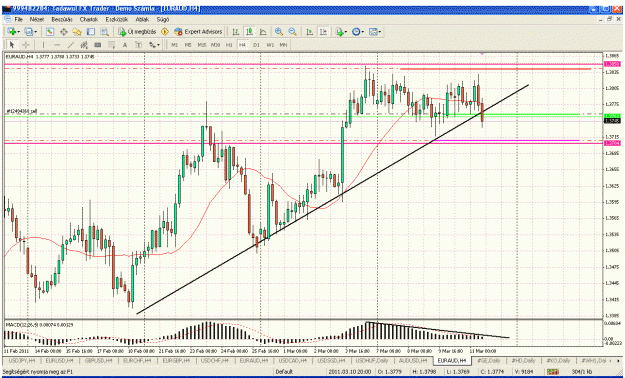The image size is (625, 378).
Task: Select the equidistant channel tool
Action: 84,45
